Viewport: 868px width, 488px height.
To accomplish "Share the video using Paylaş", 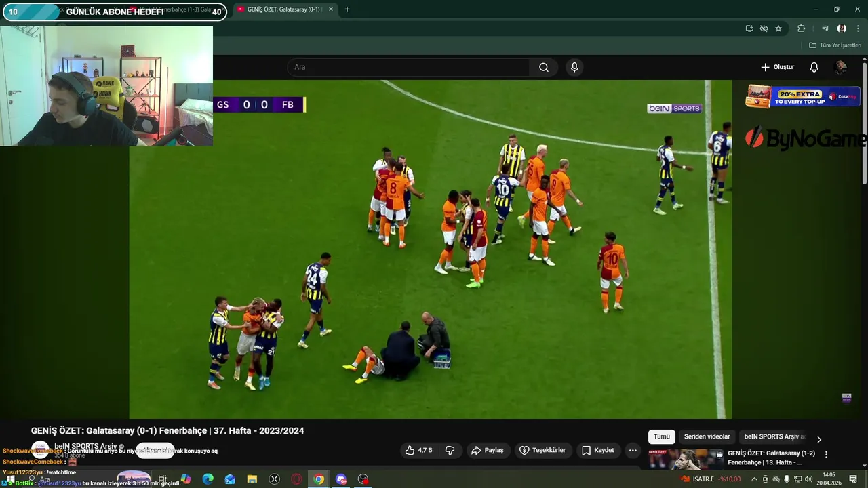I will [x=488, y=450].
